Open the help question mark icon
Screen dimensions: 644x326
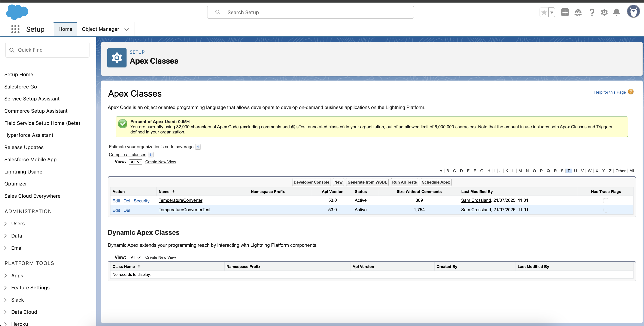tap(592, 12)
